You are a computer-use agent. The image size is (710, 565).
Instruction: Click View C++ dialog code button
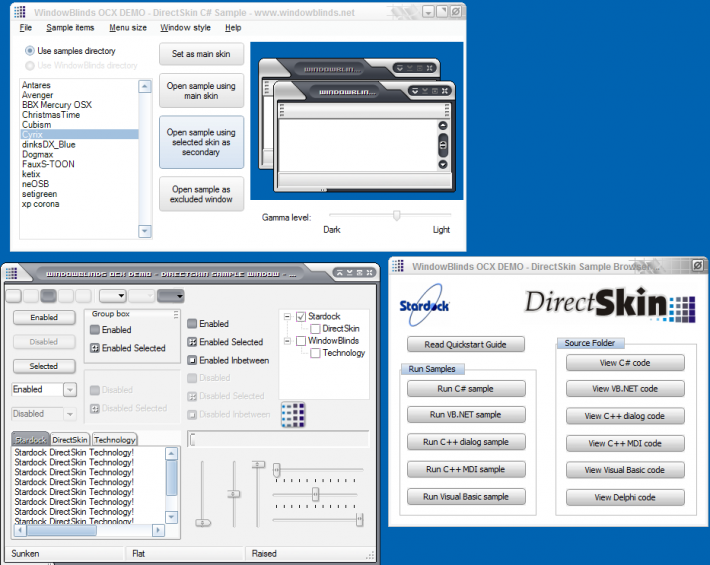click(x=625, y=416)
